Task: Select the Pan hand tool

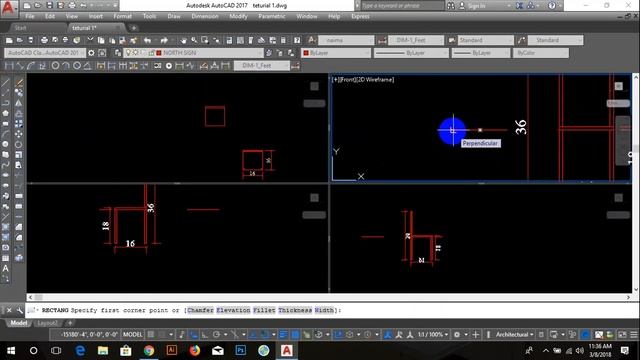Action: 183,40
